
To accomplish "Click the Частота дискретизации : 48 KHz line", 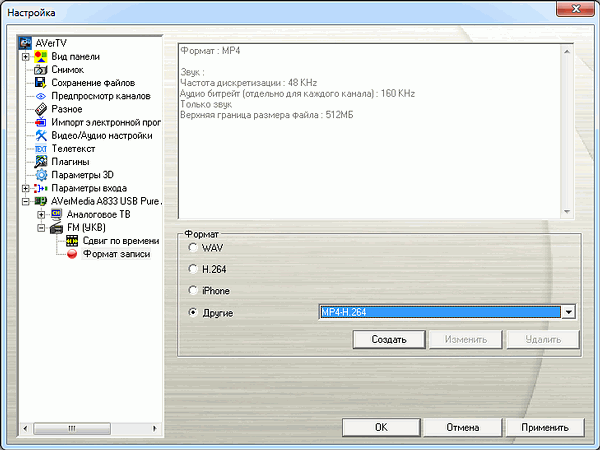I will (248, 83).
